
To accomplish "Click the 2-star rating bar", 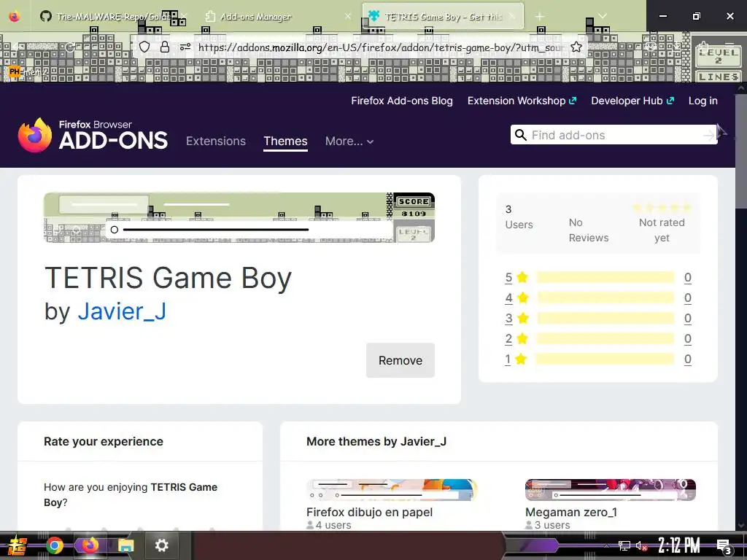I will [605, 338].
